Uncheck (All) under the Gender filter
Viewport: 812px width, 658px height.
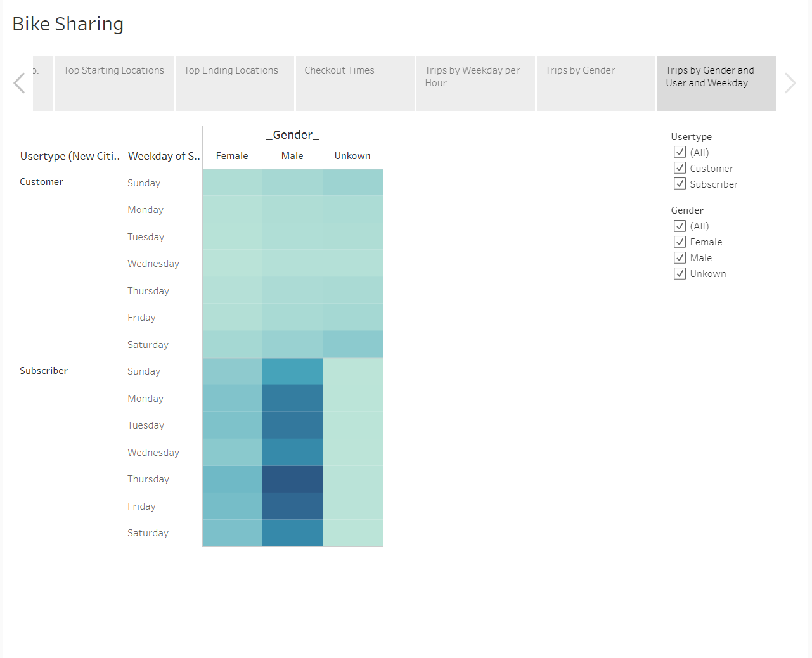(x=680, y=226)
